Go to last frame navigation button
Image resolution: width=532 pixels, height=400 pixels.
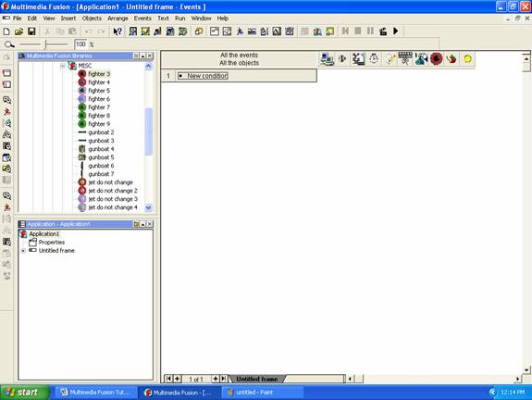click(x=223, y=379)
